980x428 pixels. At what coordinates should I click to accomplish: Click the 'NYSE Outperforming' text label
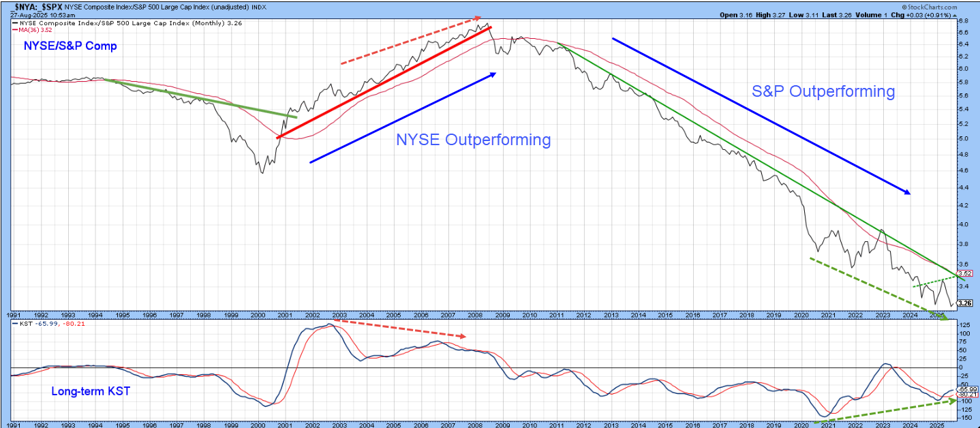(473, 140)
